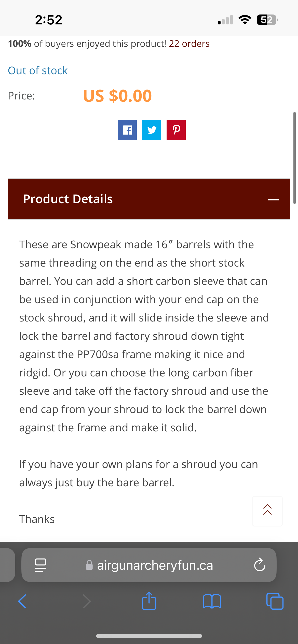Screen dimensions: 298x644
Task: Open Safari bookmarks
Action: click(x=212, y=601)
